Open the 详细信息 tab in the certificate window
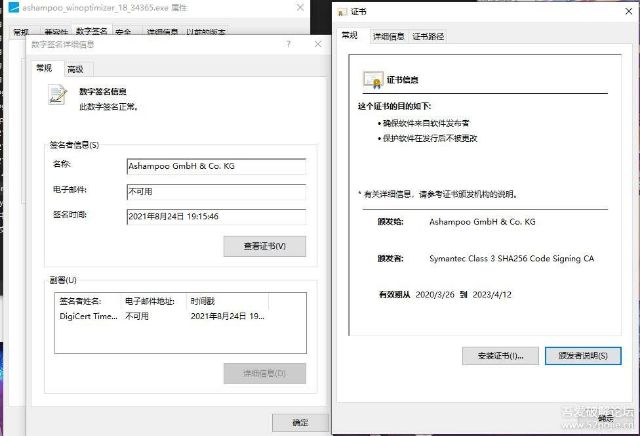Screen dimensions: 640x436 coord(389,37)
